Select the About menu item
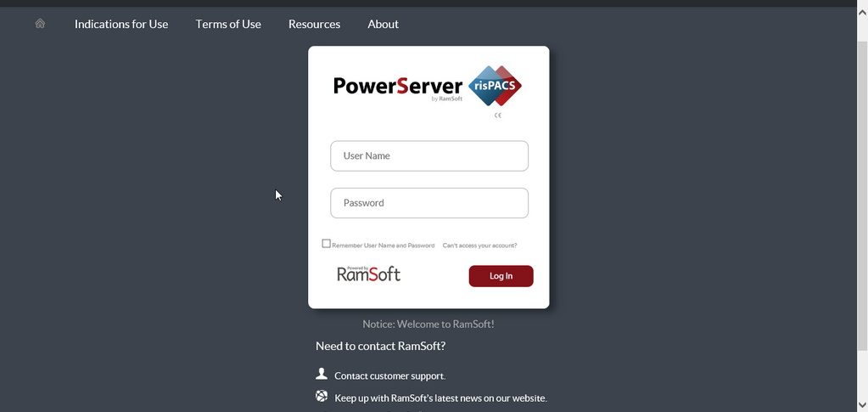This screenshot has width=868, height=412. pyautogui.click(x=383, y=24)
